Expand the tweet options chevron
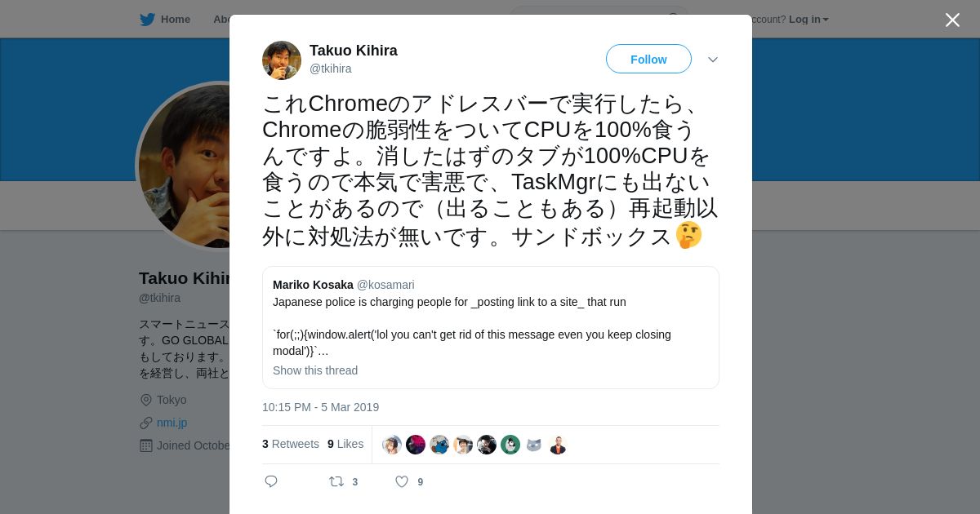 click(x=713, y=60)
